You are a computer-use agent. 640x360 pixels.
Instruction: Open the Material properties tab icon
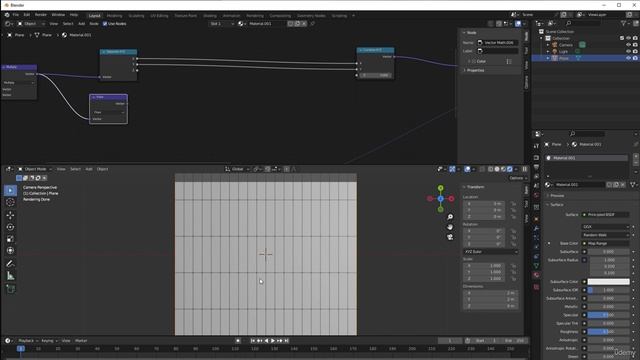[x=536, y=275]
